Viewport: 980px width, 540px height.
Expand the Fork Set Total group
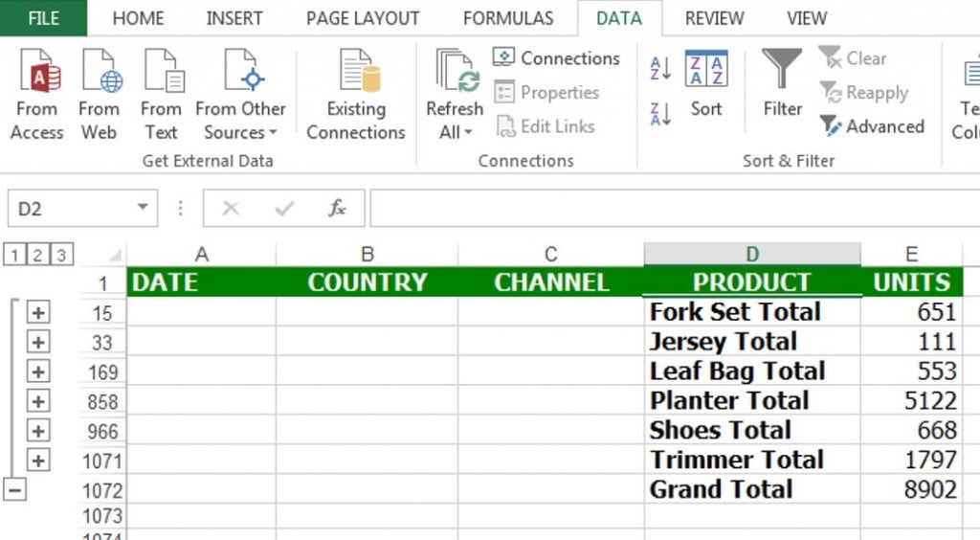click(x=37, y=312)
